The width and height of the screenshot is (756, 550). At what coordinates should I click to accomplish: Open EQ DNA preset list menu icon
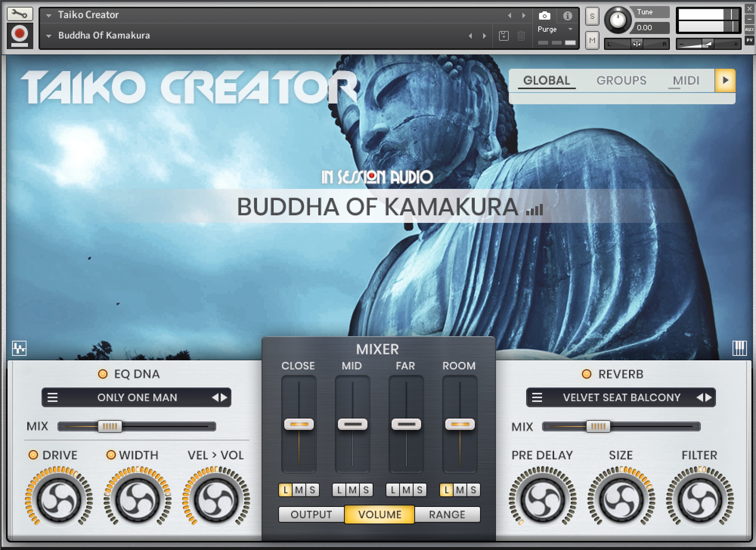53,397
